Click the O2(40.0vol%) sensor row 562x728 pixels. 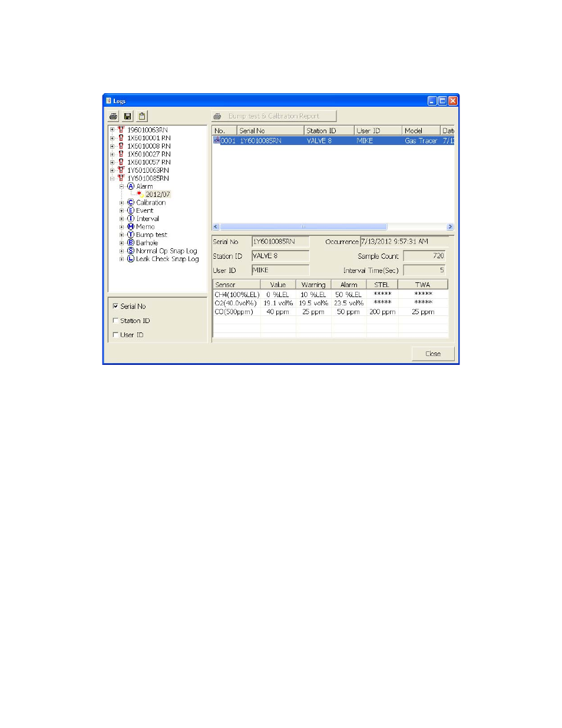tap(330, 303)
